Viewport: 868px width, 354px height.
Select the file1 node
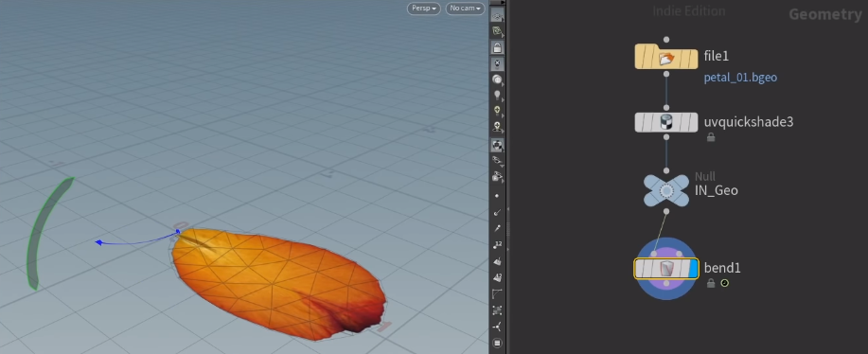click(666, 57)
